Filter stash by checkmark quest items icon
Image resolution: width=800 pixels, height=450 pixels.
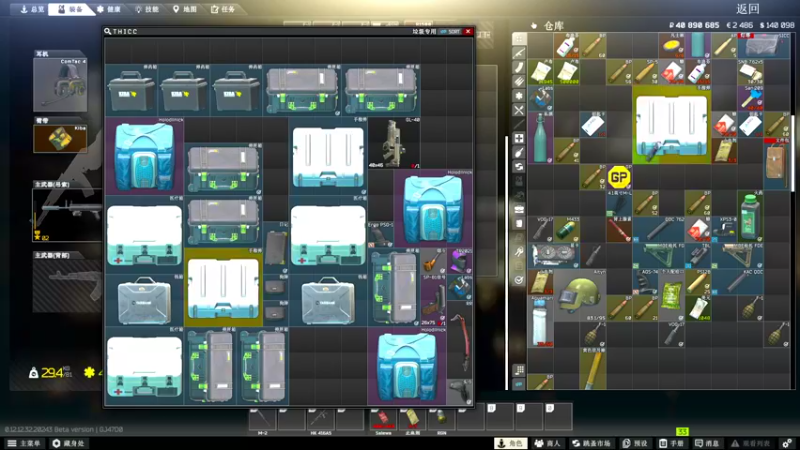(x=519, y=280)
